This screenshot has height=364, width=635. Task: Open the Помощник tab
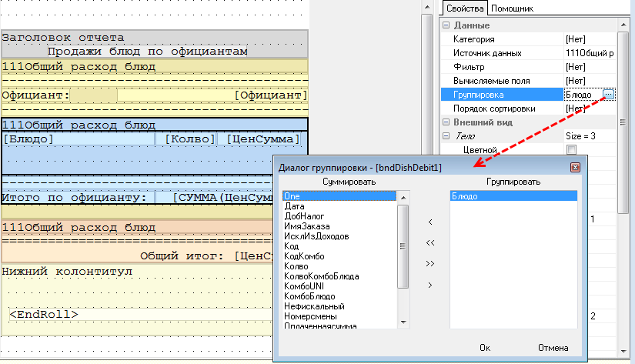tap(513, 8)
